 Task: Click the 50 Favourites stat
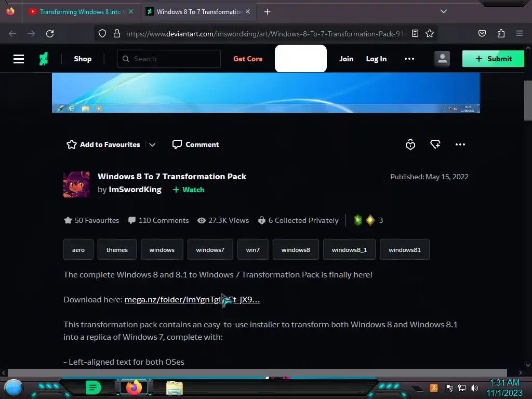[91, 220]
